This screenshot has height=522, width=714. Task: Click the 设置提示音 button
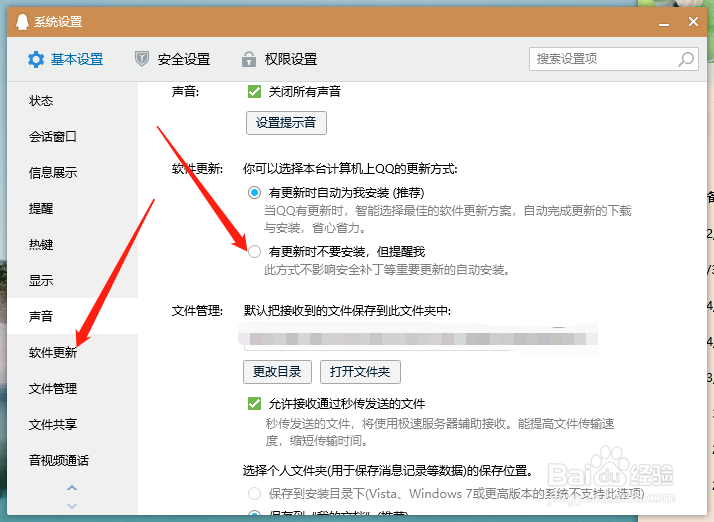point(286,123)
